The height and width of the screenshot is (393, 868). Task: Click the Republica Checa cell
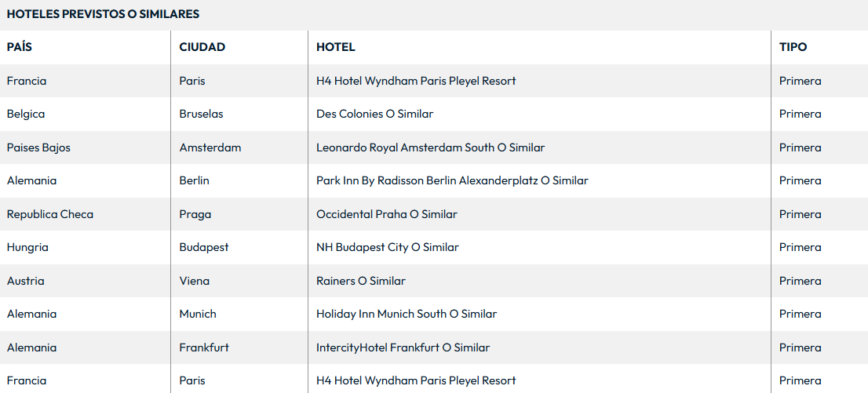point(49,214)
